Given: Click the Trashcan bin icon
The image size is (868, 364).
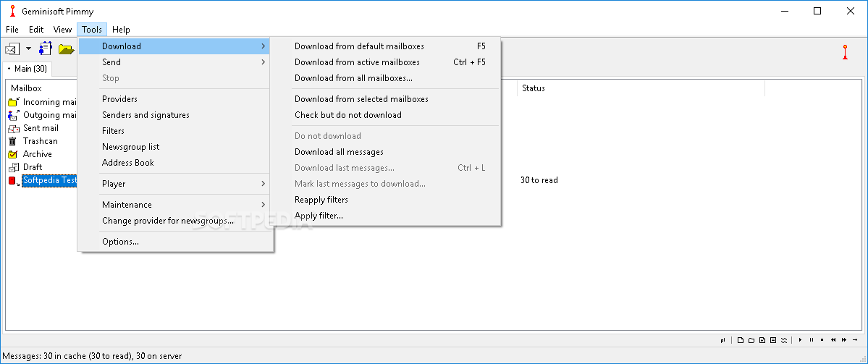Looking at the screenshot, I should pyautogui.click(x=13, y=141).
